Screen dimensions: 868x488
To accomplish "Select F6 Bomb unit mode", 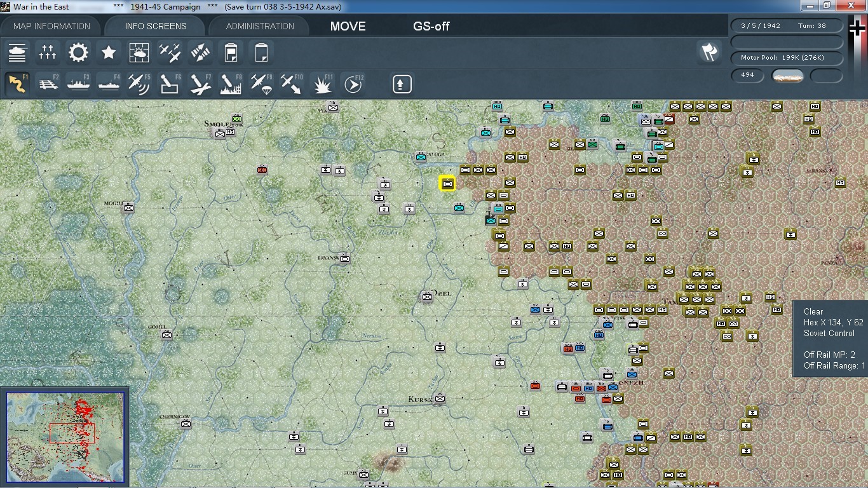I will pyautogui.click(x=170, y=84).
